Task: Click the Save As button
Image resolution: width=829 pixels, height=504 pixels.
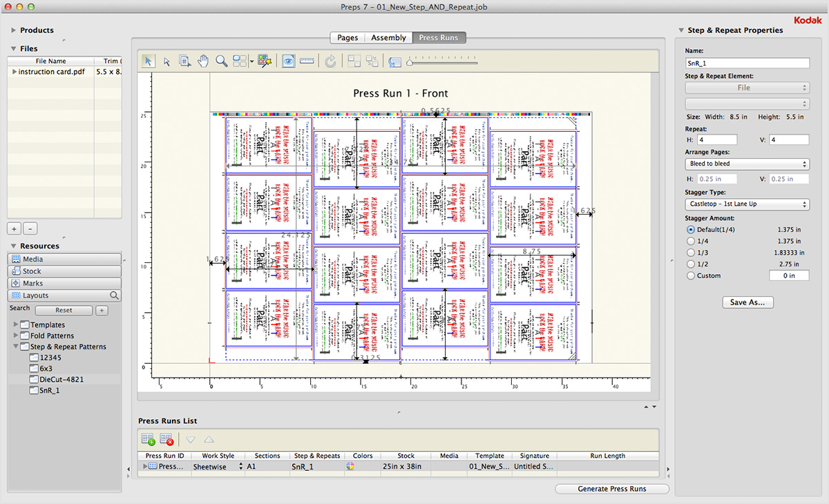Action: tap(747, 302)
